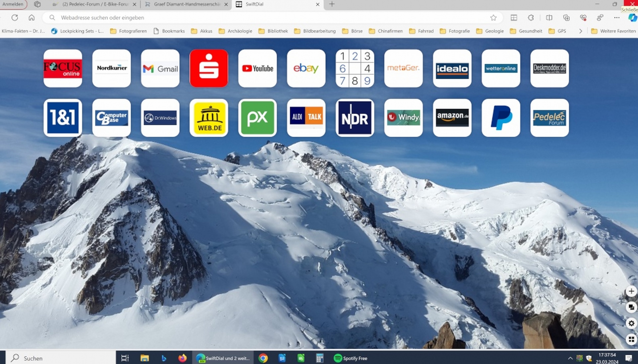Screen dimensions: 638x364
Task: Open the NDR speed dial tile
Action: (x=355, y=118)
